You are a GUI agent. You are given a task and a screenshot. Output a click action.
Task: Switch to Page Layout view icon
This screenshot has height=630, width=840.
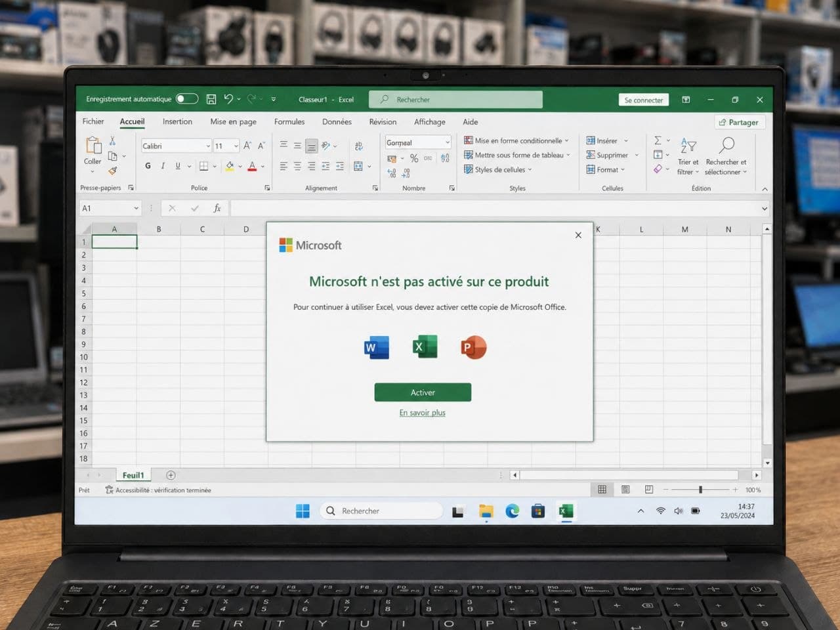tap(625, 490)
